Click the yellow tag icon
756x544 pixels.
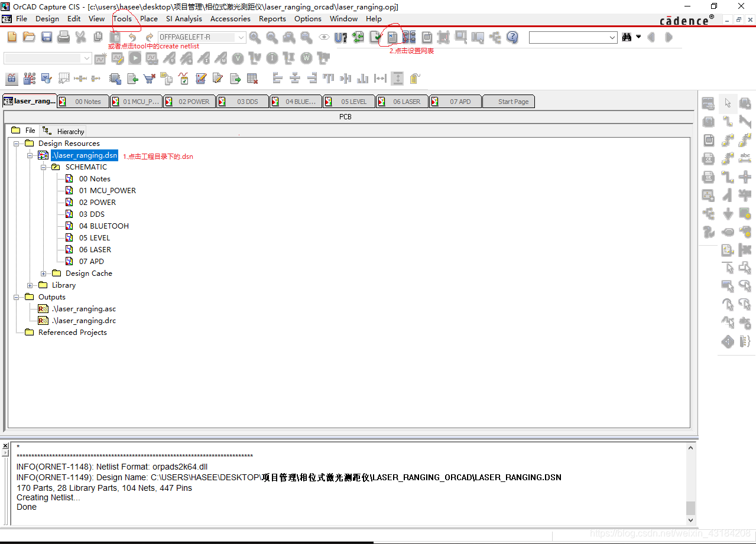point(415,78)
